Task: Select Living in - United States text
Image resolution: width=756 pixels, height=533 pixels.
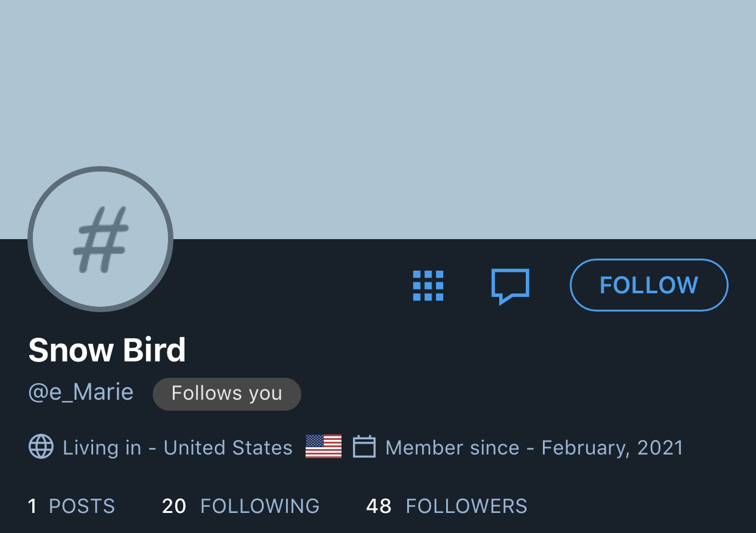Action: 178,448
